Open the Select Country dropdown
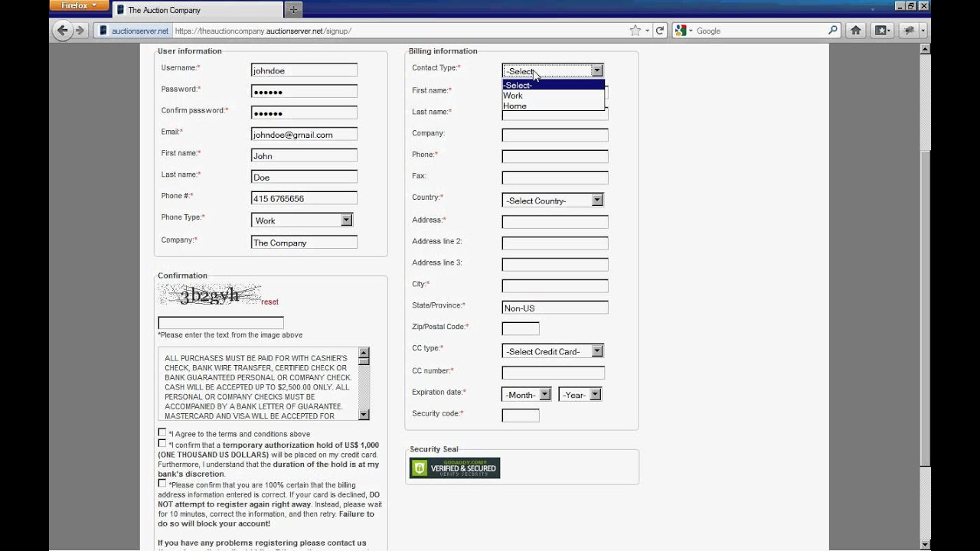 tap(553, 200)
